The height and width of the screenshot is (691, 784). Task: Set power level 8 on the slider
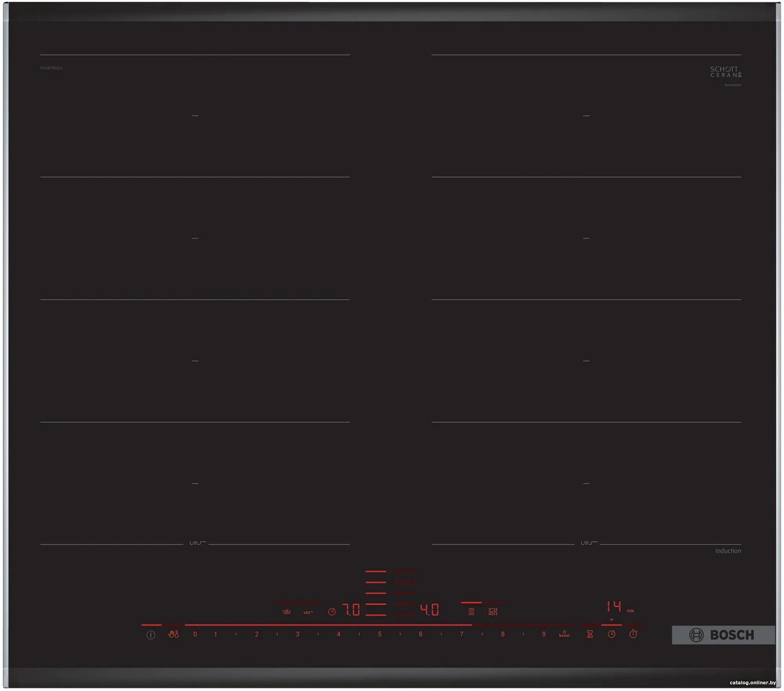(x=503, y=634)
